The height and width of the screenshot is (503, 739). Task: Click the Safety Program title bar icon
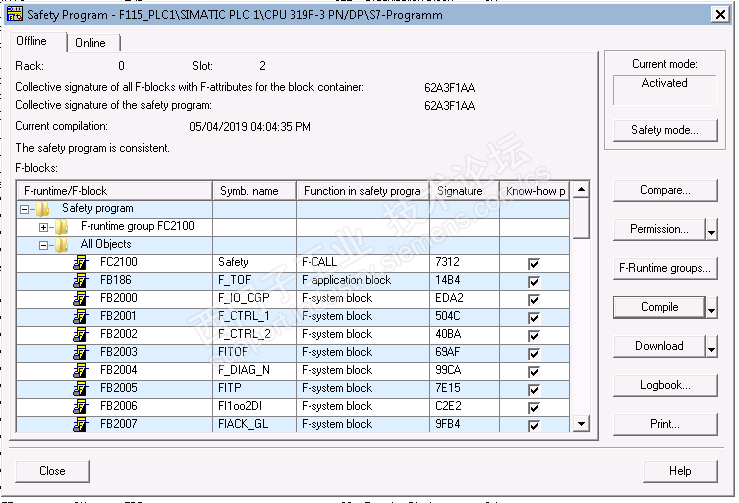15,15
